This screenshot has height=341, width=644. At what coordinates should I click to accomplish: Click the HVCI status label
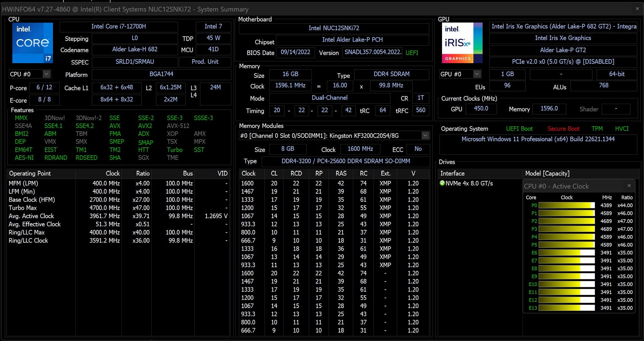pos(622,129)
